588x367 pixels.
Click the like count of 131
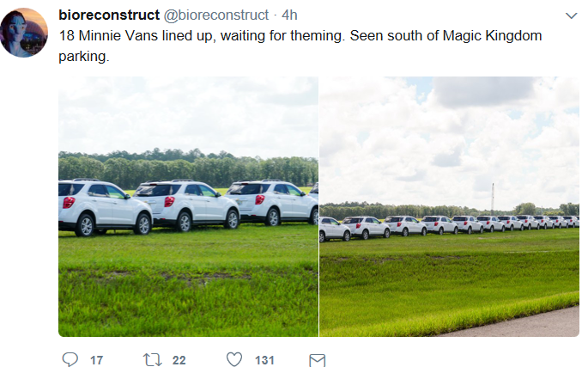point(264,360)
